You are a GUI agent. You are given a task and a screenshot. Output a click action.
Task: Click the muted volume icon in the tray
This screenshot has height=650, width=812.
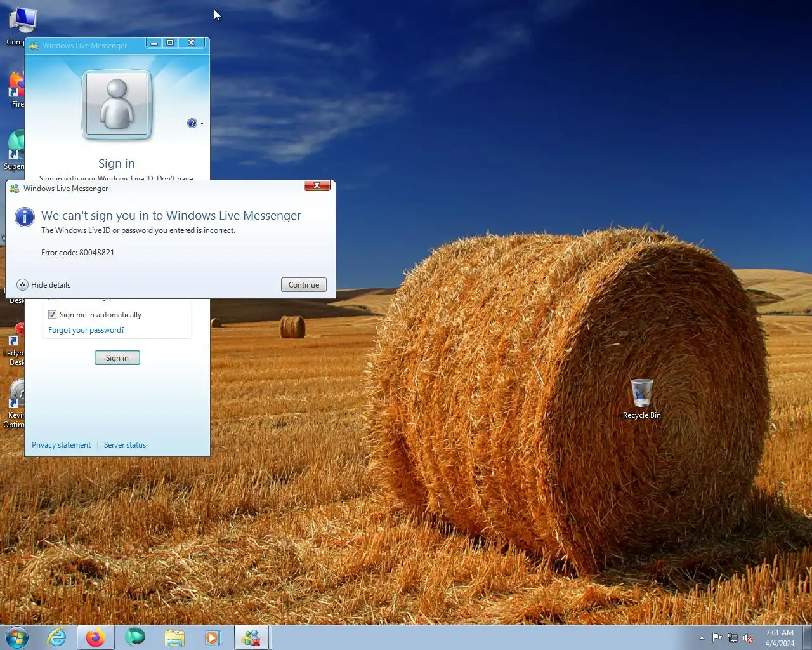click(749, 638)
